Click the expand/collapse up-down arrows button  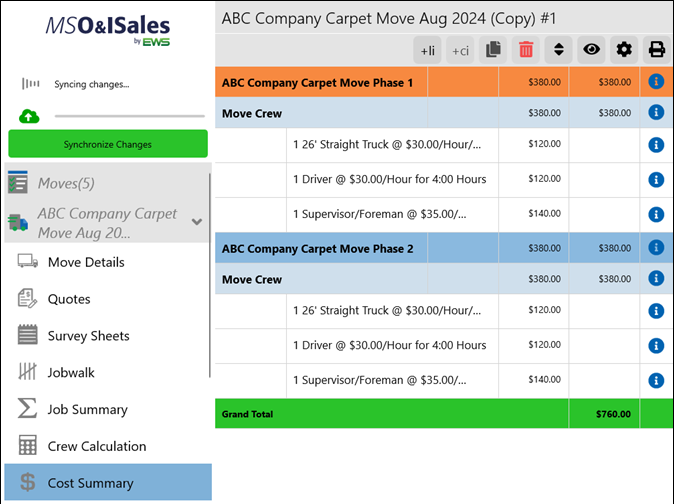559,49
